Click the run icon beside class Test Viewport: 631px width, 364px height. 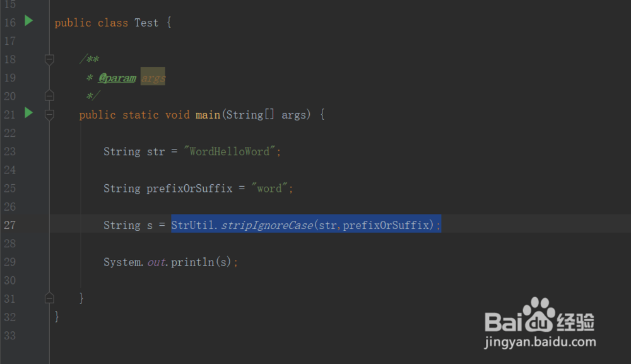click(x=28, y=21)
